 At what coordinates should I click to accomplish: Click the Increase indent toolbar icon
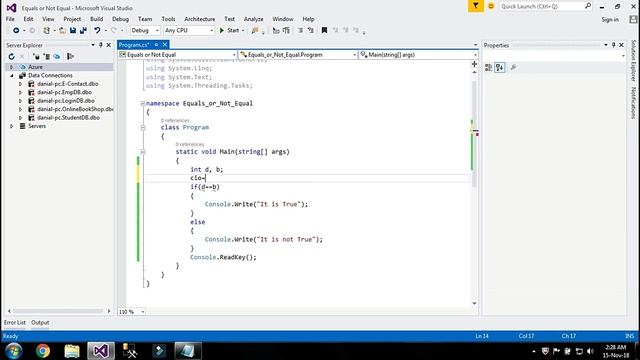tap(311, 31)
